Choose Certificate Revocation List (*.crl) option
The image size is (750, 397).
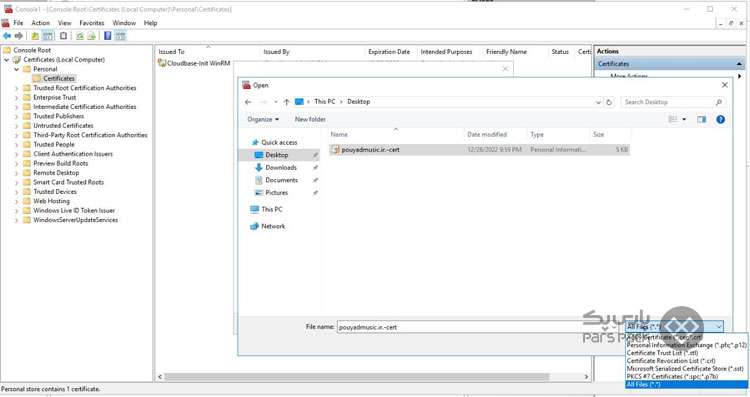[686, 361]
